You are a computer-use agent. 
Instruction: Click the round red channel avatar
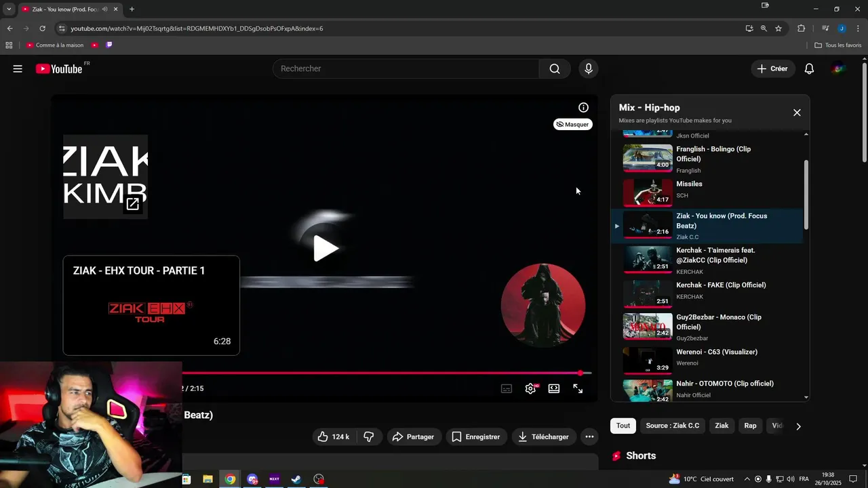tap(543, 305)
